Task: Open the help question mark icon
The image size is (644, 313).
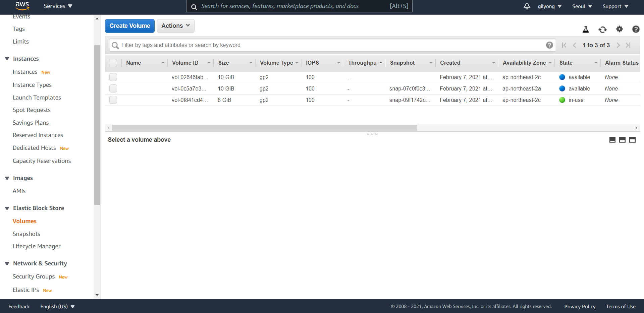Action: [636, 29]
